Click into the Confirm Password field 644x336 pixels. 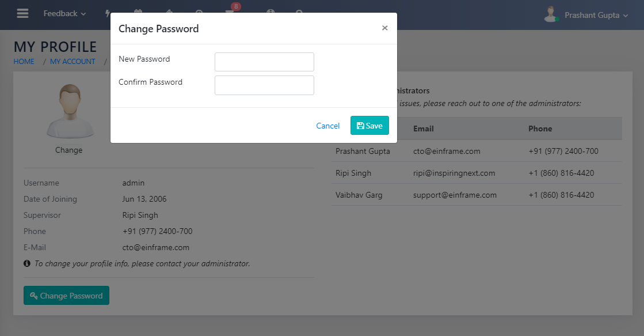coord(264,85)
